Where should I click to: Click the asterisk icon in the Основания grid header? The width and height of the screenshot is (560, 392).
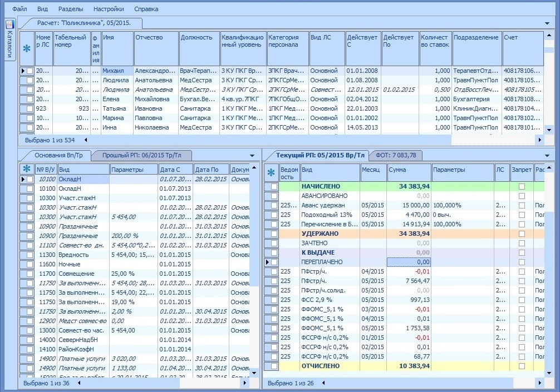coord(26,170)
